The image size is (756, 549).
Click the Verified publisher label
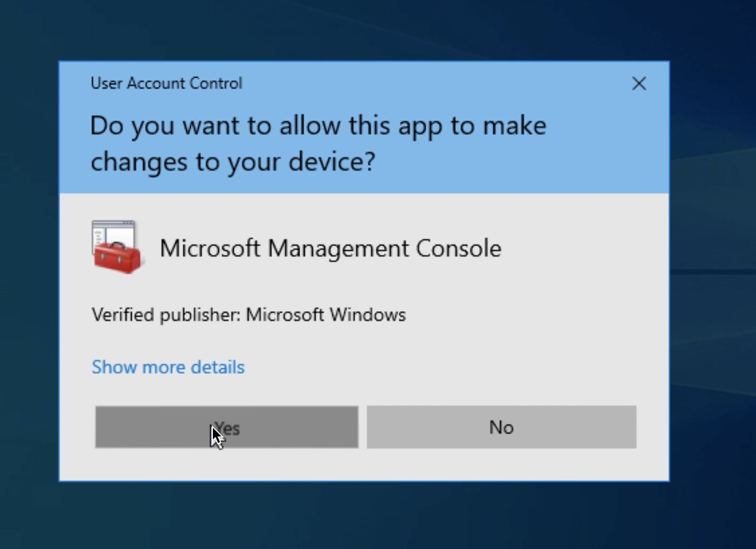167,315
